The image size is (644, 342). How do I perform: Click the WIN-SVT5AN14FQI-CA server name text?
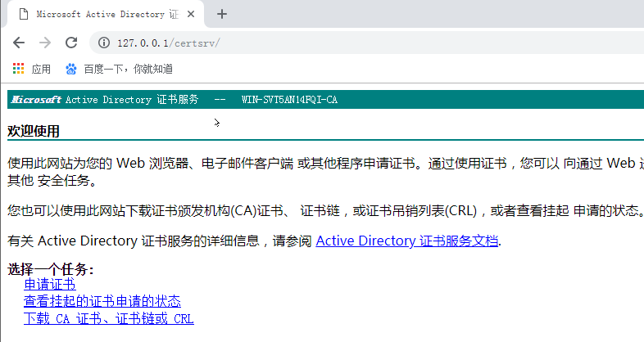coord(289,100)
